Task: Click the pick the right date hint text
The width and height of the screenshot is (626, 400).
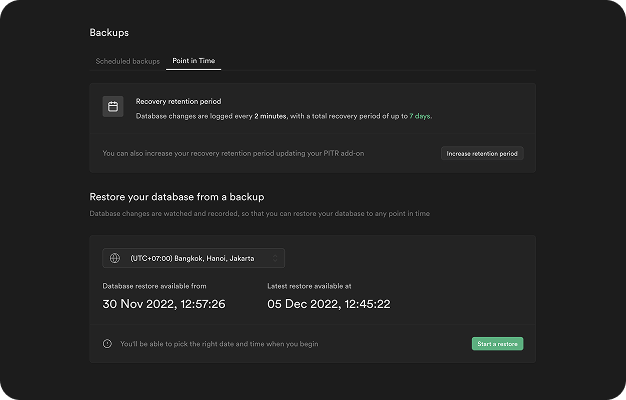Action: click(x=219, y=344)
